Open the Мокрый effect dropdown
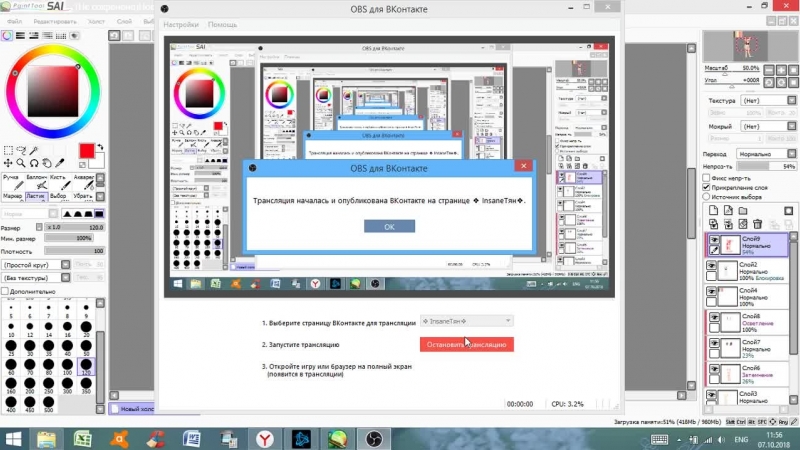The image size is (800, 450). 768,126
